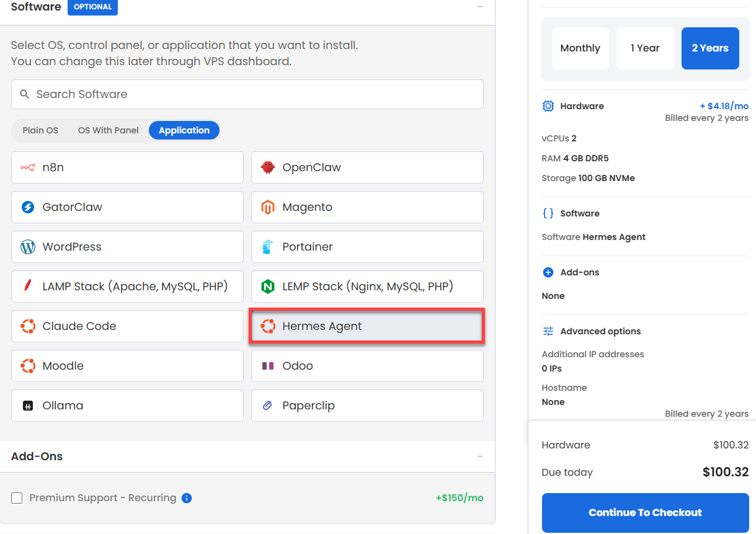Click the Portainer crane icon
The image size is (756, 534).
click(268, 247)
